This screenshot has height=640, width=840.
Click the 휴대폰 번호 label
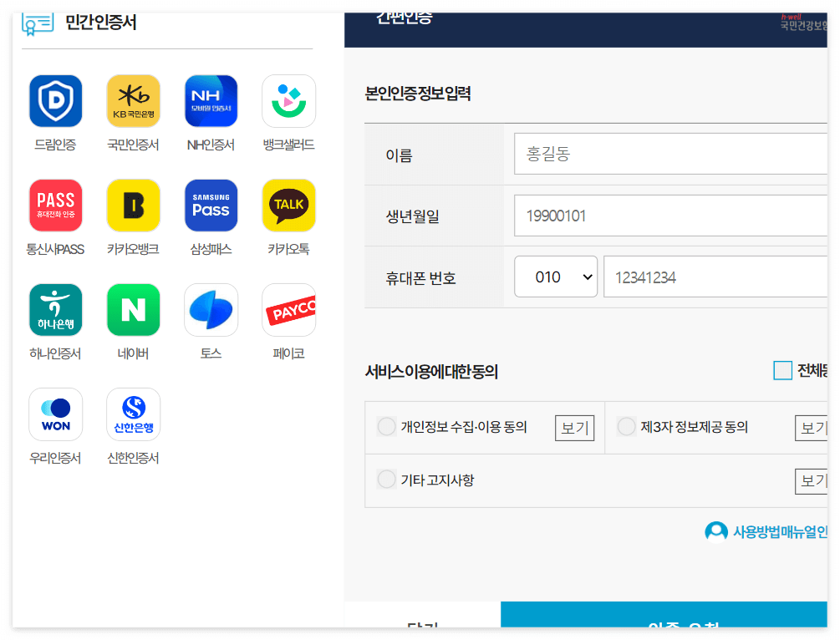point(420,278)
